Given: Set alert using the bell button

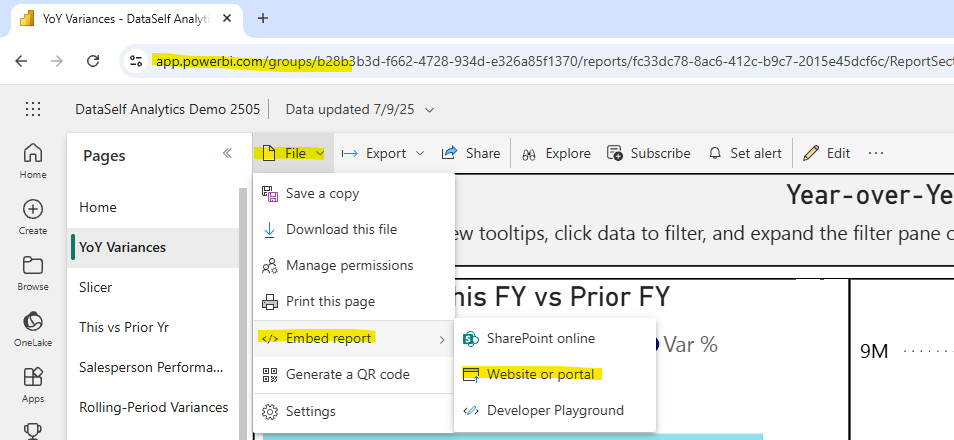Looking at the screenshot, I should click(745, 153).
